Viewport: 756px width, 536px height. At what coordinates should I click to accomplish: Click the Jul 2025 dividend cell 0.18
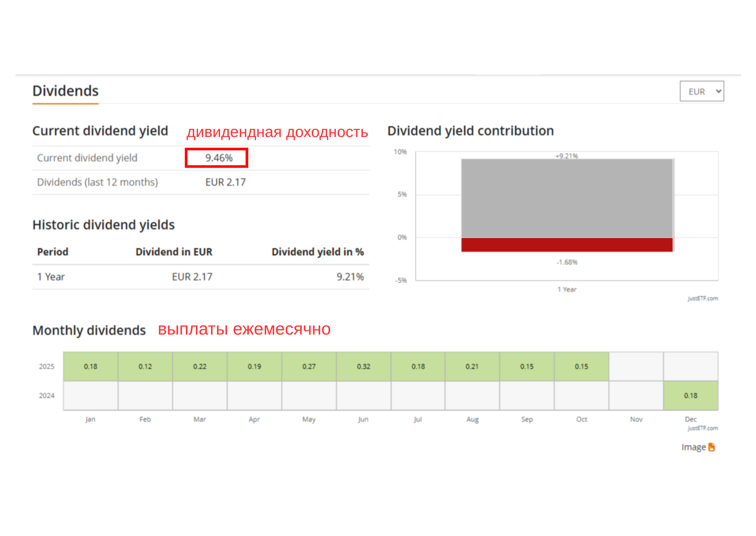point(418,367)
